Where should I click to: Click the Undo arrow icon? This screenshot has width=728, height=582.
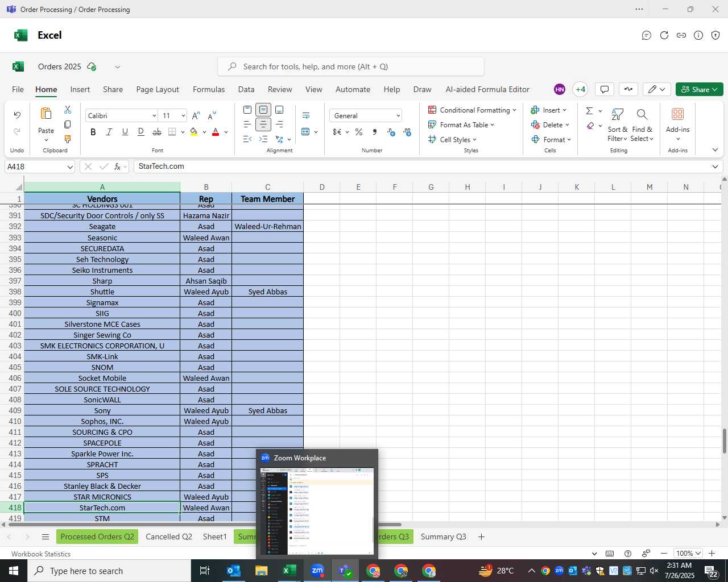pos(17,115)
